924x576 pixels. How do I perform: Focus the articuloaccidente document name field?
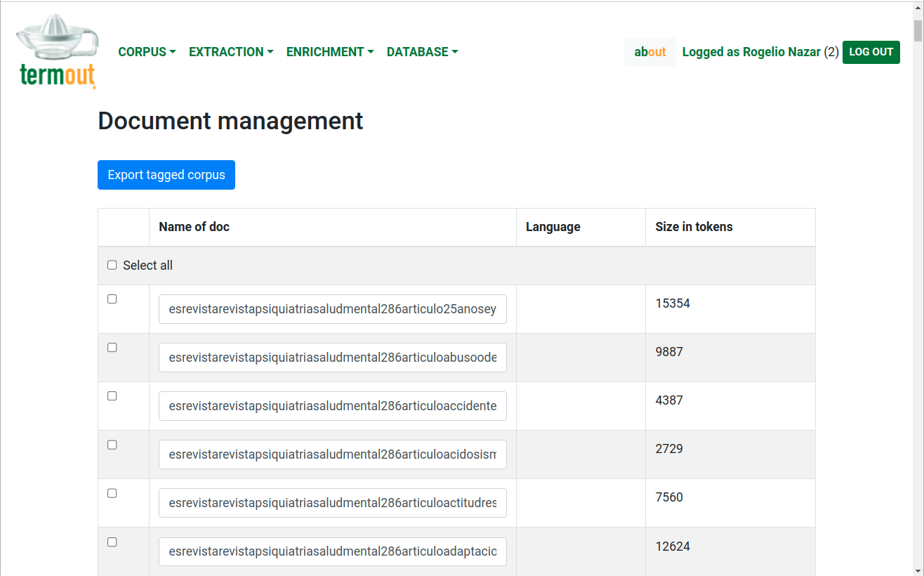(332, 406)
